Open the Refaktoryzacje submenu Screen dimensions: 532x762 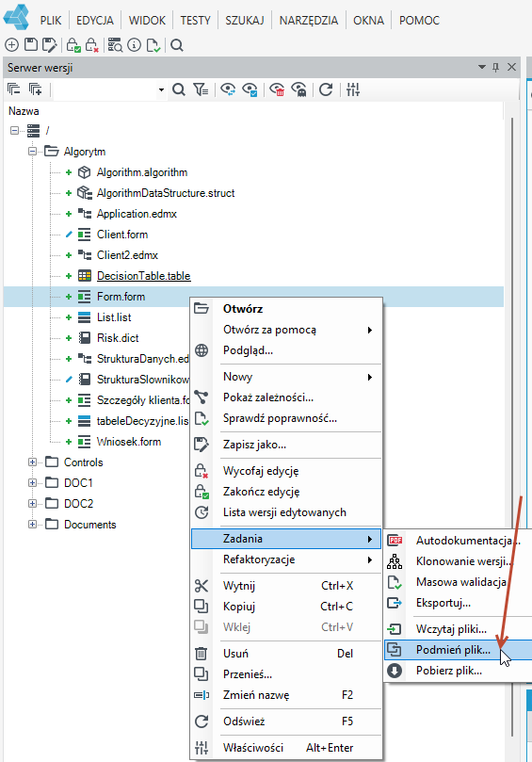(x=286, y=559)
